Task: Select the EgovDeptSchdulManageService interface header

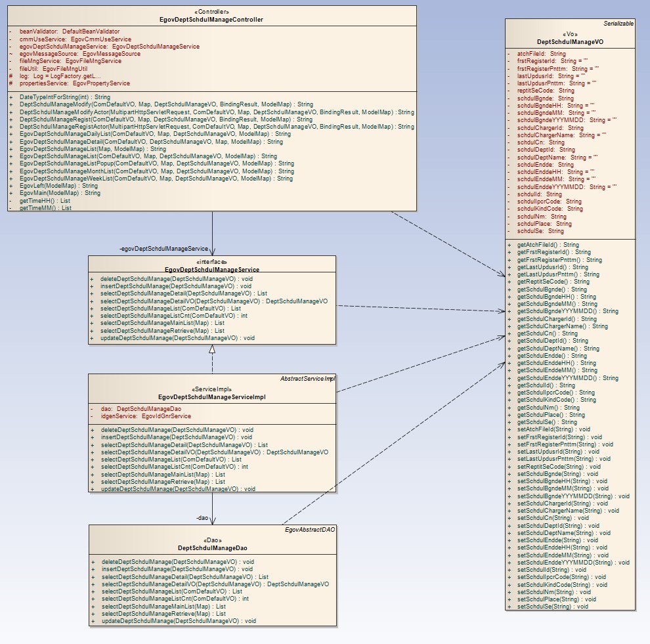Action: [x=212, y=269]
